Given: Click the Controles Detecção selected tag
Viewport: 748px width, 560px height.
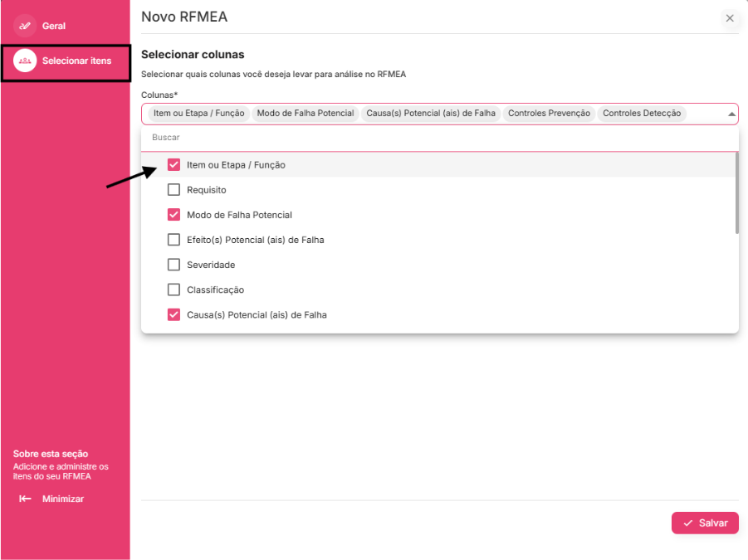Looking at the screenshot, I should (642, 113).
